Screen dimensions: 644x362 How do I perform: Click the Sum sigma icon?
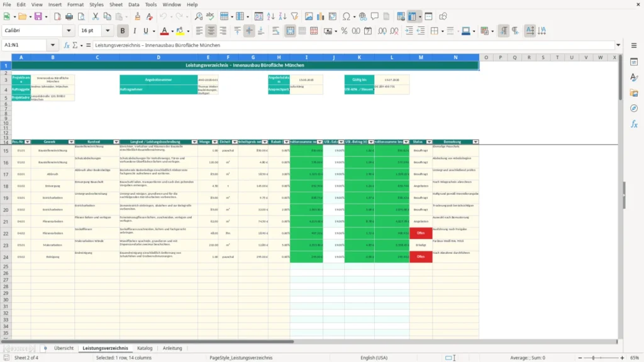tap(75, 45)
